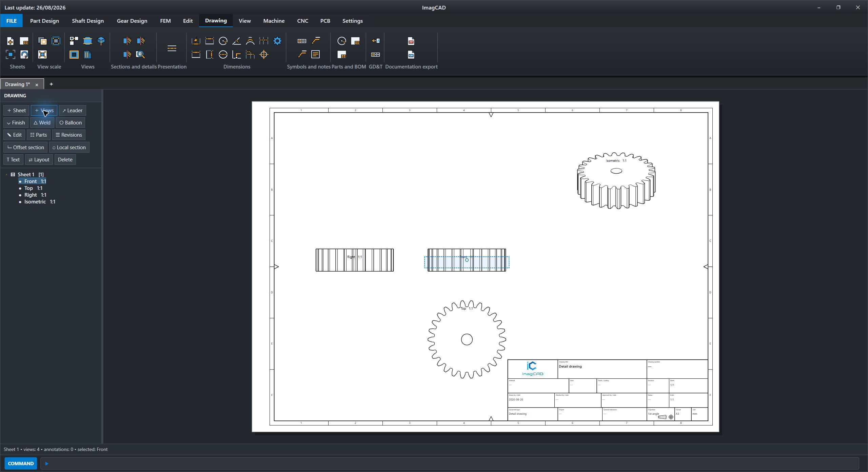
Task: Select the Isometric 1:1 tree item
Action: [x=40, y=201]
